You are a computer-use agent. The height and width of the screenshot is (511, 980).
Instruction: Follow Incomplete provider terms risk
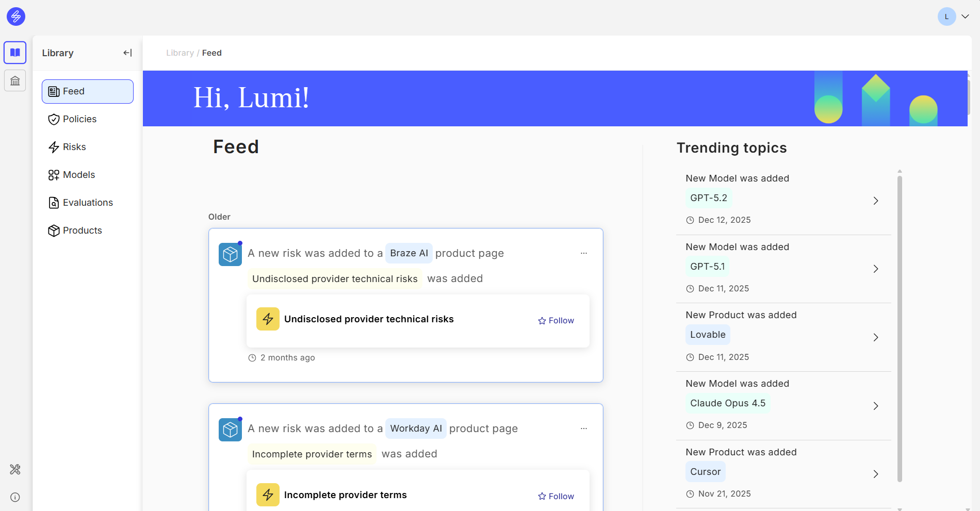pyautogui.click(x=556, y=496)
